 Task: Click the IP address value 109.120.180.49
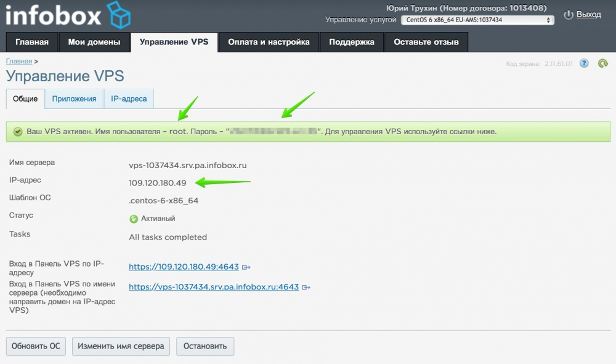coord(158,183)
